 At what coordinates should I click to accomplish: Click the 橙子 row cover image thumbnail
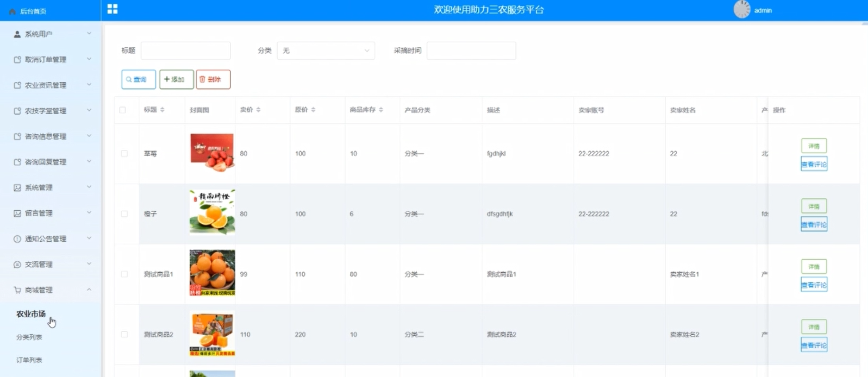point(212,212)
